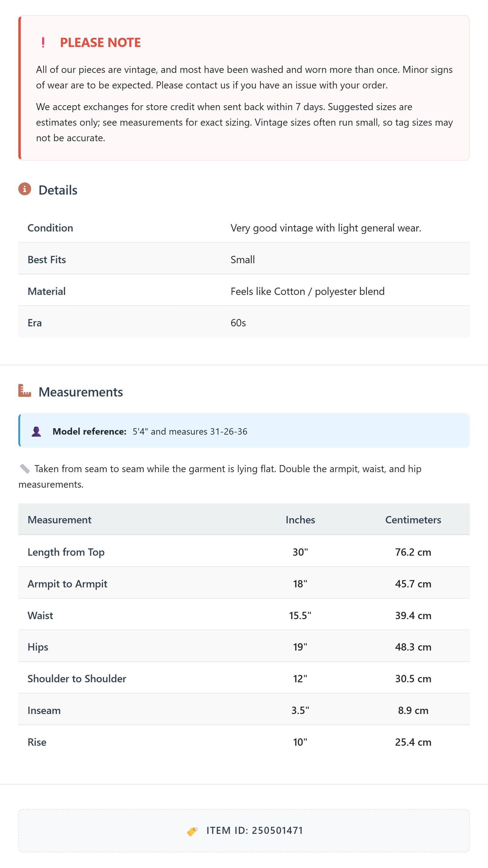Click the Waist 15.5" inches value
Screen dimensions: 488x868
click(300, 615)
